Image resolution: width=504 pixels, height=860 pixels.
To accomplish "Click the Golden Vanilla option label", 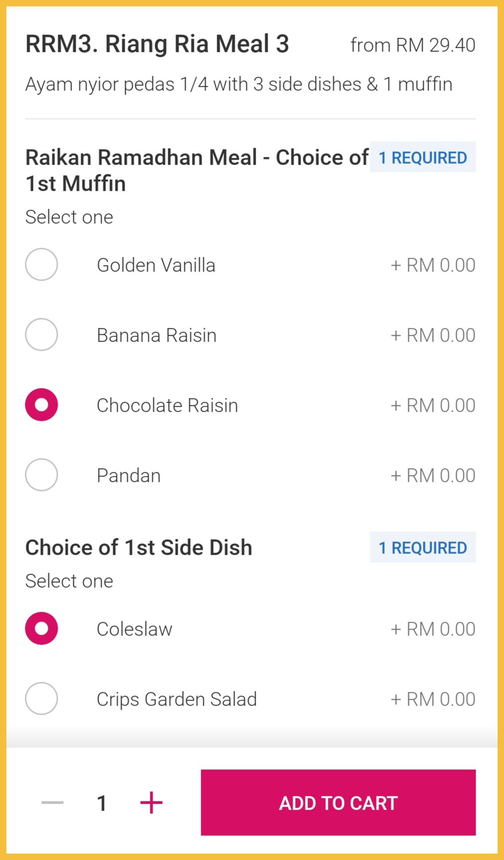I will pos(156,265).
